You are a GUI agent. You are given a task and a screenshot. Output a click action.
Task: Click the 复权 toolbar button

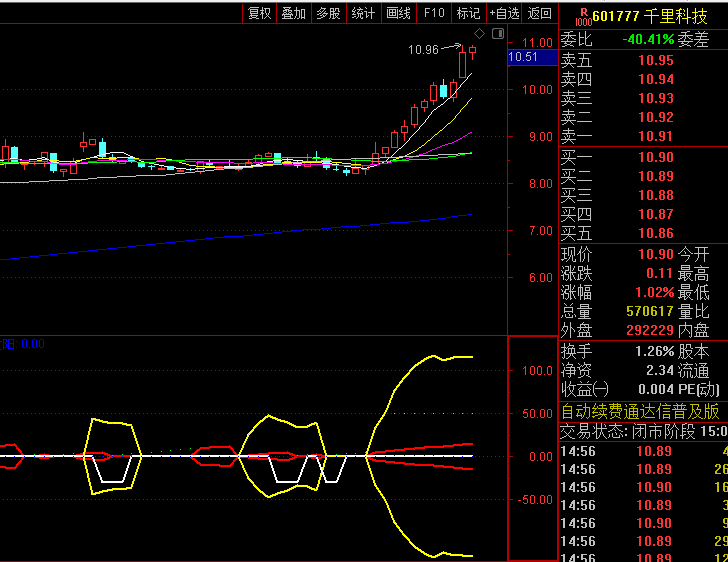coord(259,13)
